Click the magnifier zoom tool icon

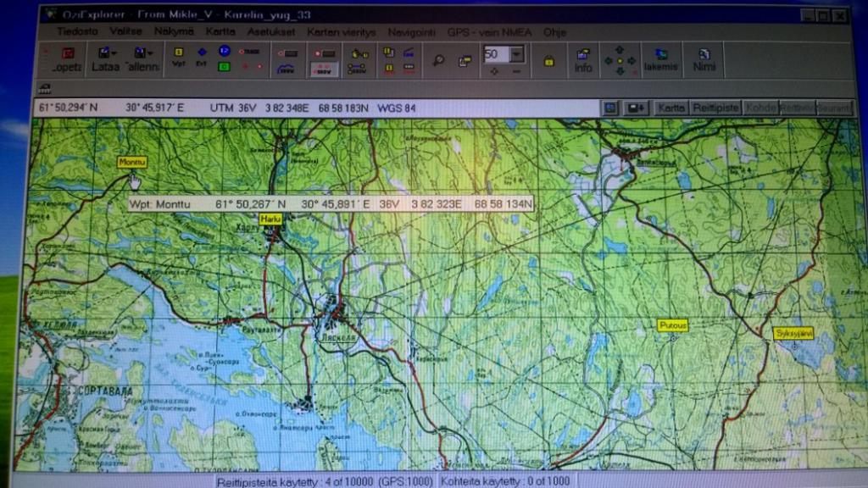click(x=439, y=61)
